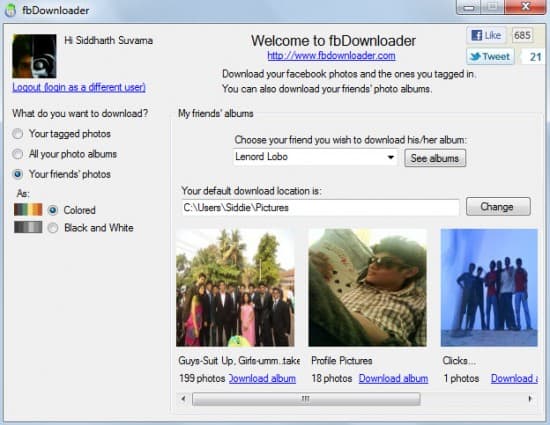Click the Twitter Tweet button
The height and width of the screenshot is (425, 550).
490,56
